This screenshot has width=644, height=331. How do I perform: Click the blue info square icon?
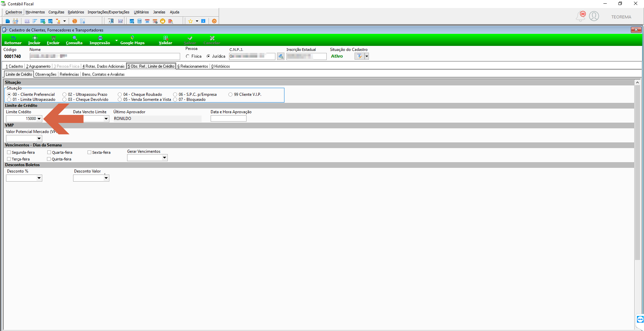pyautogui.click(x=203, y=21)
